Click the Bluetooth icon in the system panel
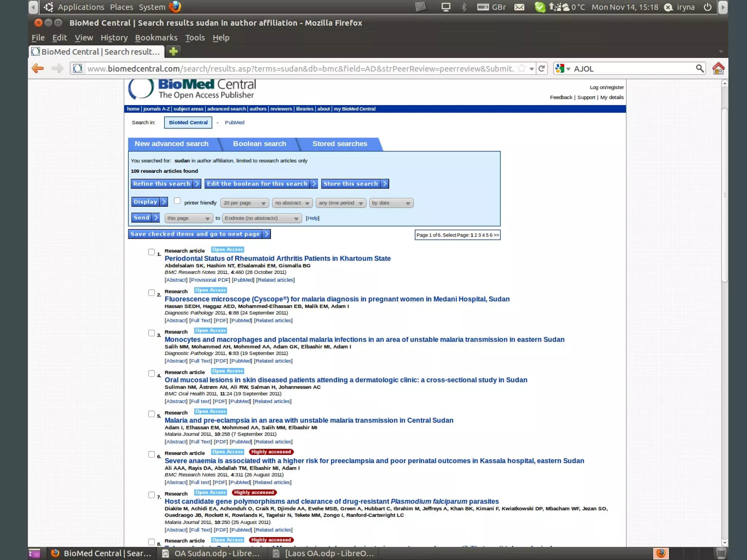This screenshot has height=560, width=747. 464,7
